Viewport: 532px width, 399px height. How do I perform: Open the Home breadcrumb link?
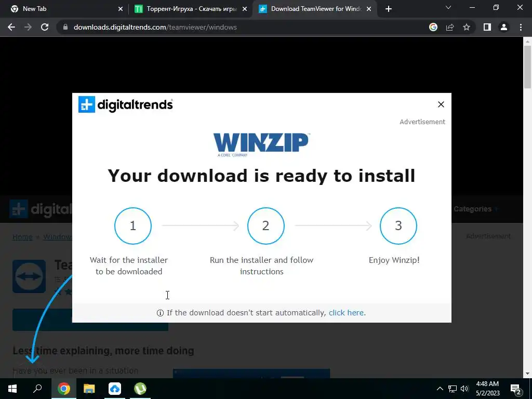click(x=22, y=237)
